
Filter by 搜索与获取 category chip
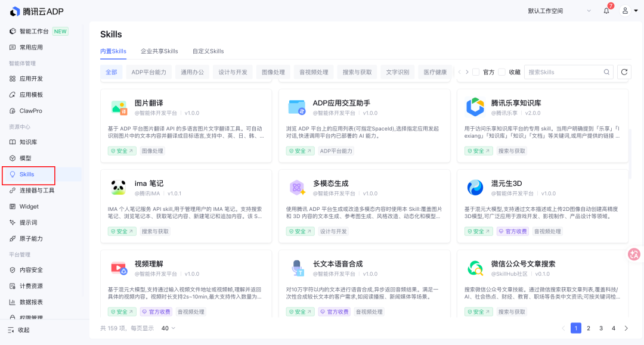(357, 72)
